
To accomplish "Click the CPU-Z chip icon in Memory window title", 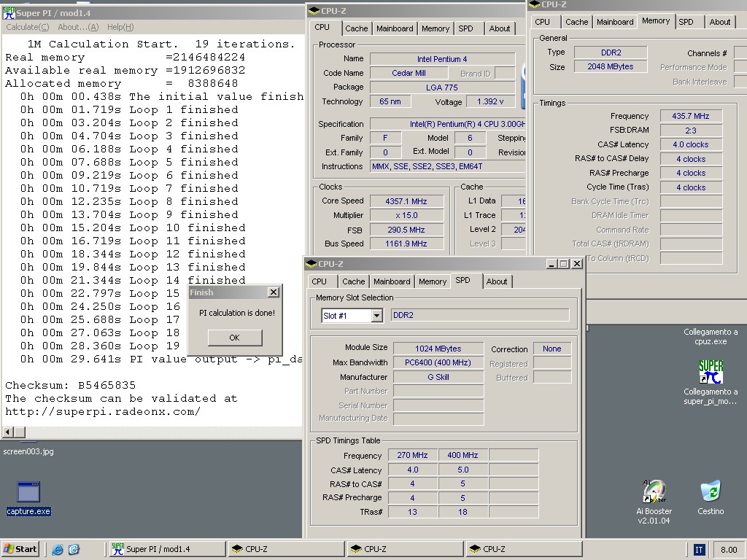I will (x=535, y=4).
